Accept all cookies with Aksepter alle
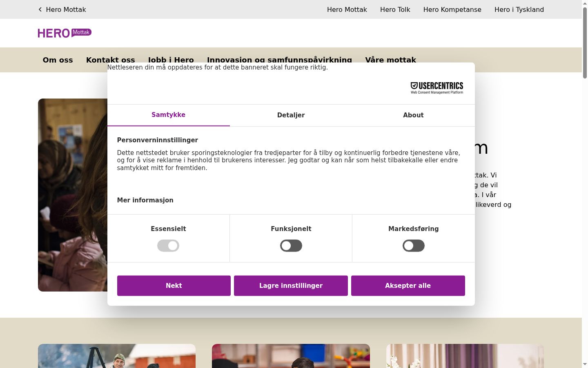The width and height of the screenshot is (588, 368). tap(408, 285)
